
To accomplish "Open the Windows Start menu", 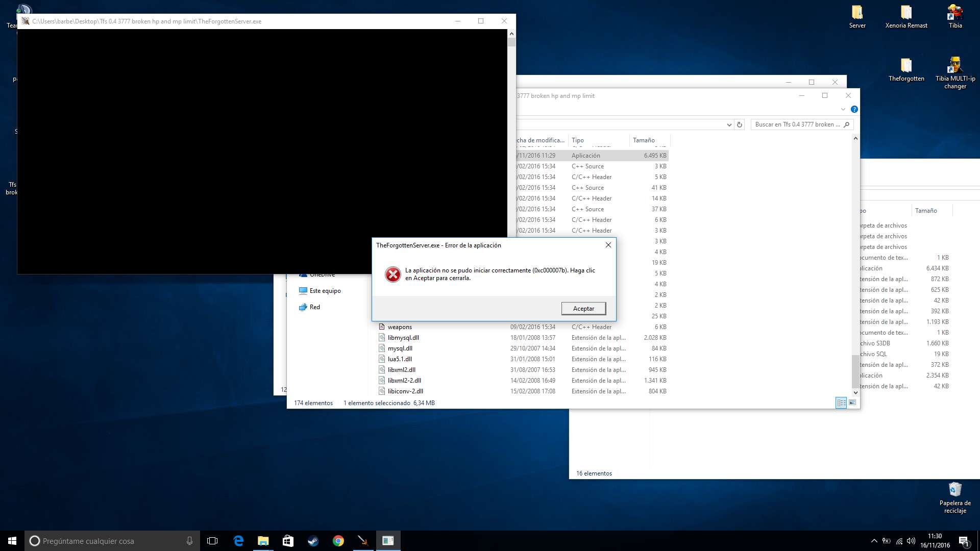I will (x=12, y=541).
